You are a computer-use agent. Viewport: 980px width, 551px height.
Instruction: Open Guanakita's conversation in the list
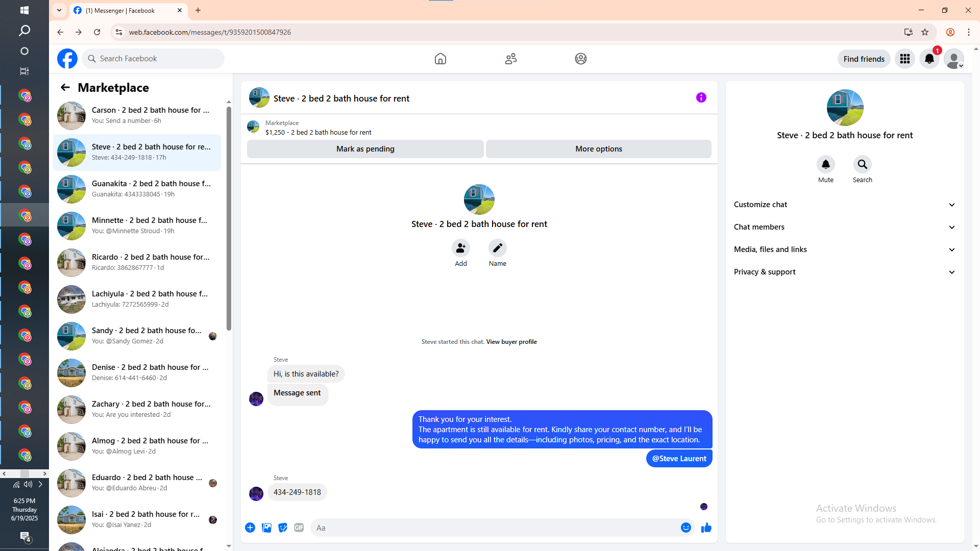[x=137, y=189]
